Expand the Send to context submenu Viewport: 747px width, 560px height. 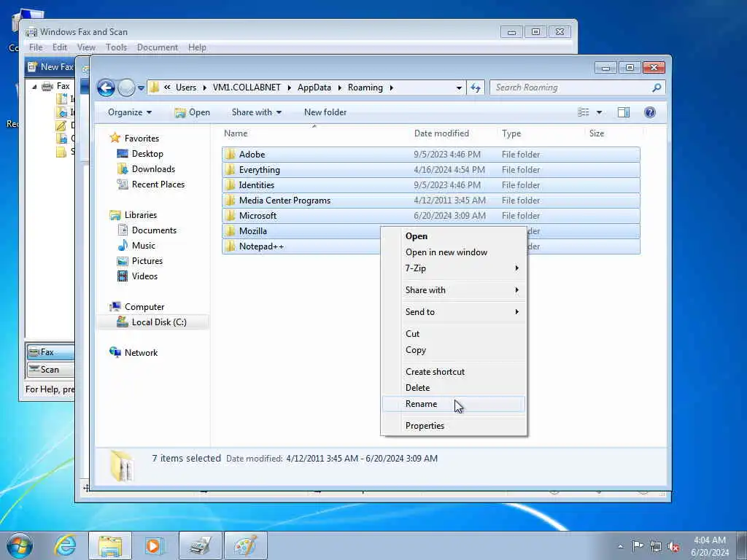coord(454,312)
